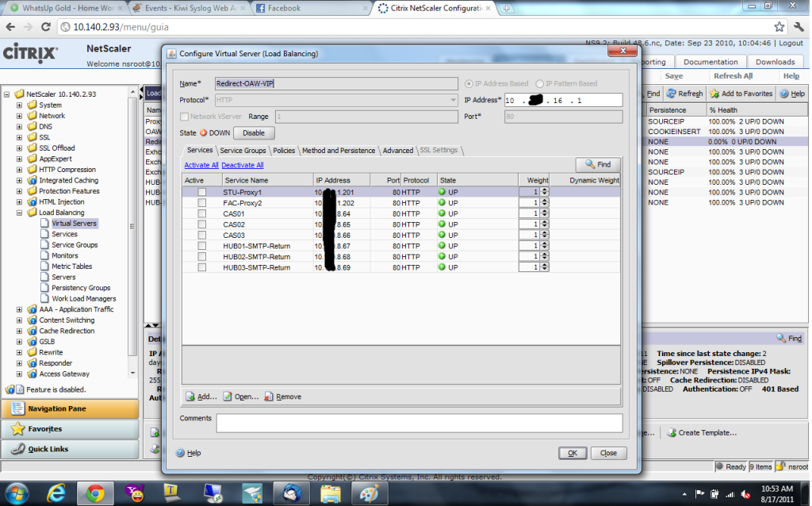Image resolution: width=812 pixels, height=506 pixels.
Task: Click the Open service icon button
Action: pyautogui.click(x=228, y=397)
